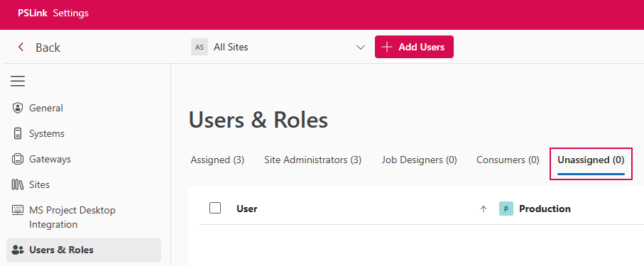Tick the select-all User checkbox
The height and width of the screenshot is (266, 644).
click(215, 208)
